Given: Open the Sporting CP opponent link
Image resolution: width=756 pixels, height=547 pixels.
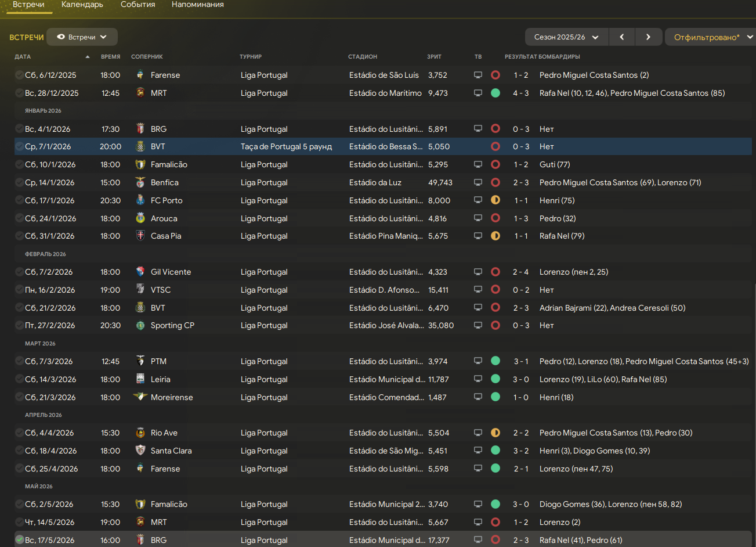Looking at the screenshot, I should [172, 325].
